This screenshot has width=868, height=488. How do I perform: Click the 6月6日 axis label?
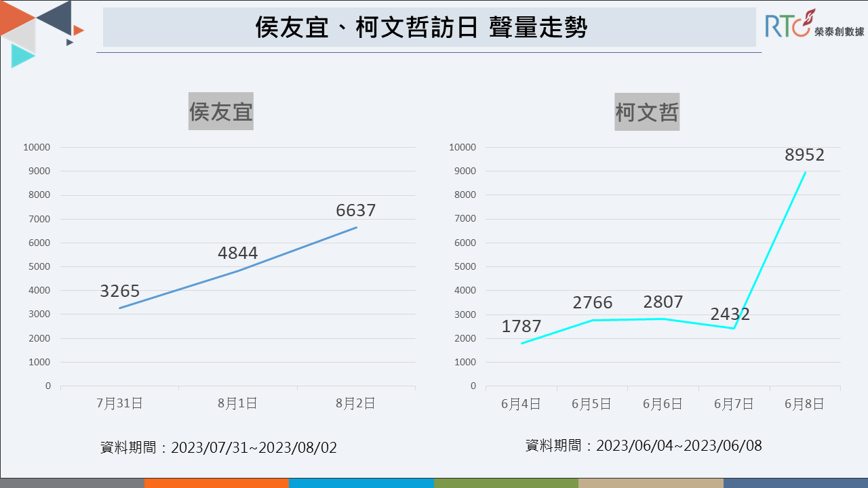coord(663,404)
